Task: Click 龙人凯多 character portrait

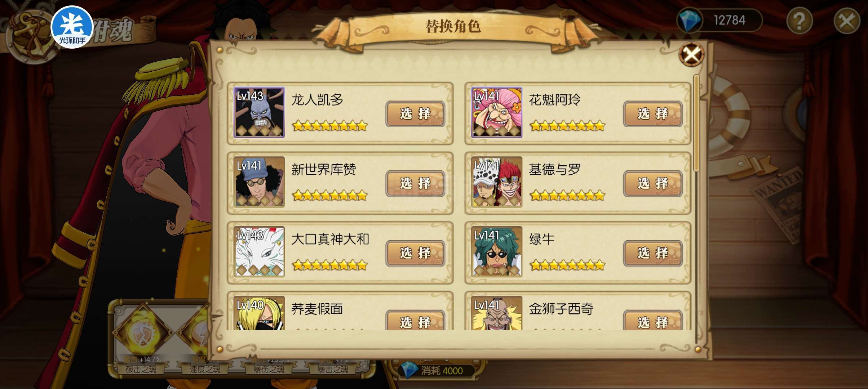Action: (x=259, y=112)
